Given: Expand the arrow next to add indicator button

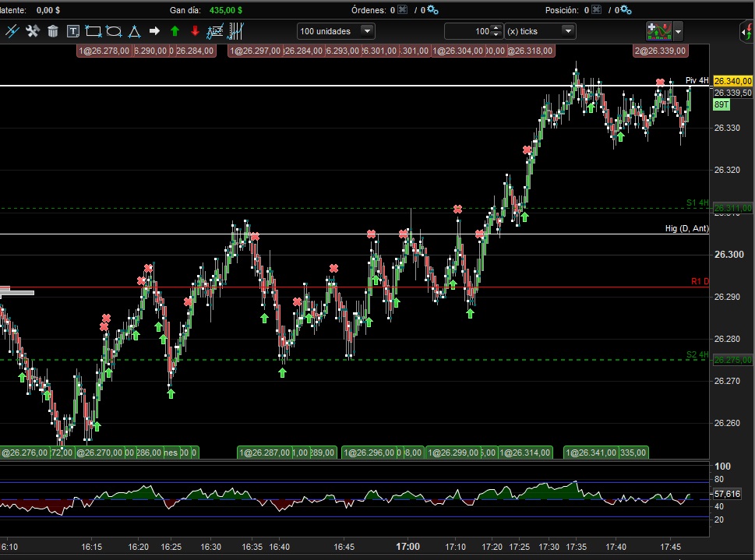Looking at the screenshot, I should [678, 31].
